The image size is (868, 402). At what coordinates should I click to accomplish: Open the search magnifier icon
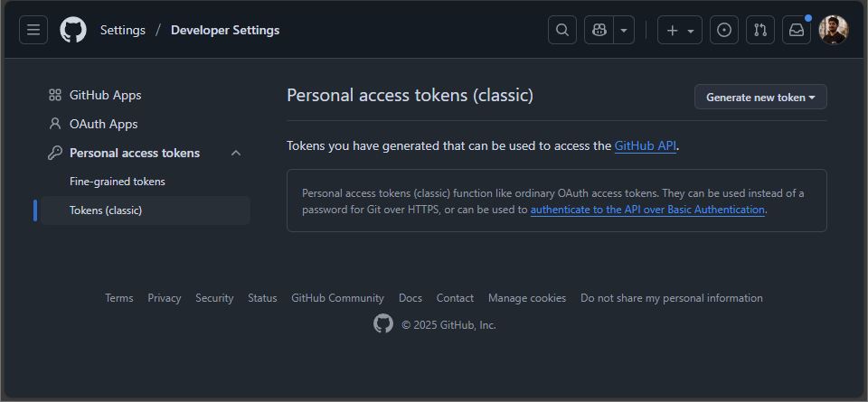[x=562, y=30]
